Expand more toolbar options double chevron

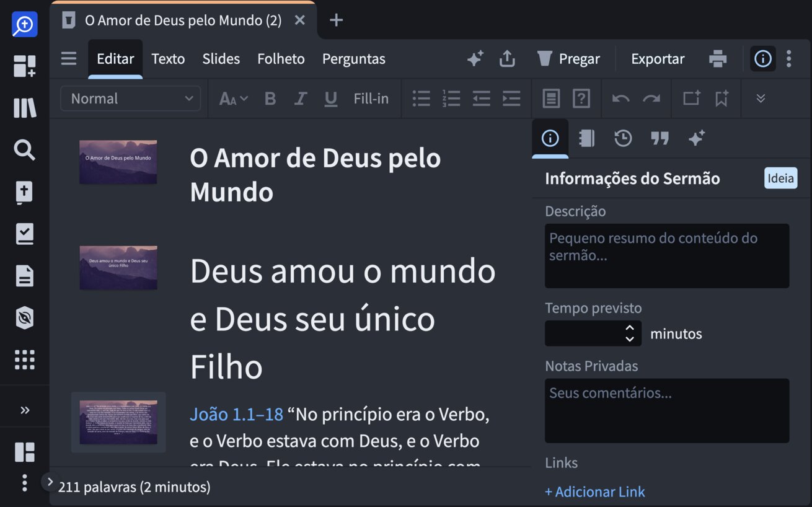(x=761, y=99)
